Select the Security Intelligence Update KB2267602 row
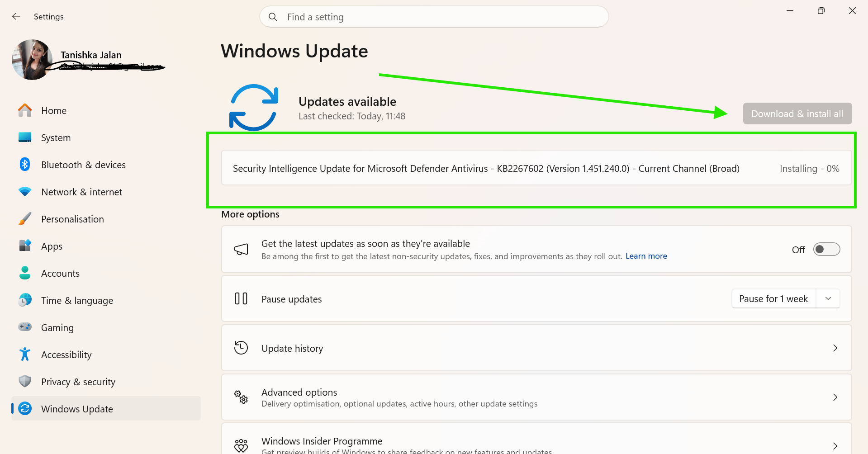This screenshot has width=868, height=454. click(536, 168)
